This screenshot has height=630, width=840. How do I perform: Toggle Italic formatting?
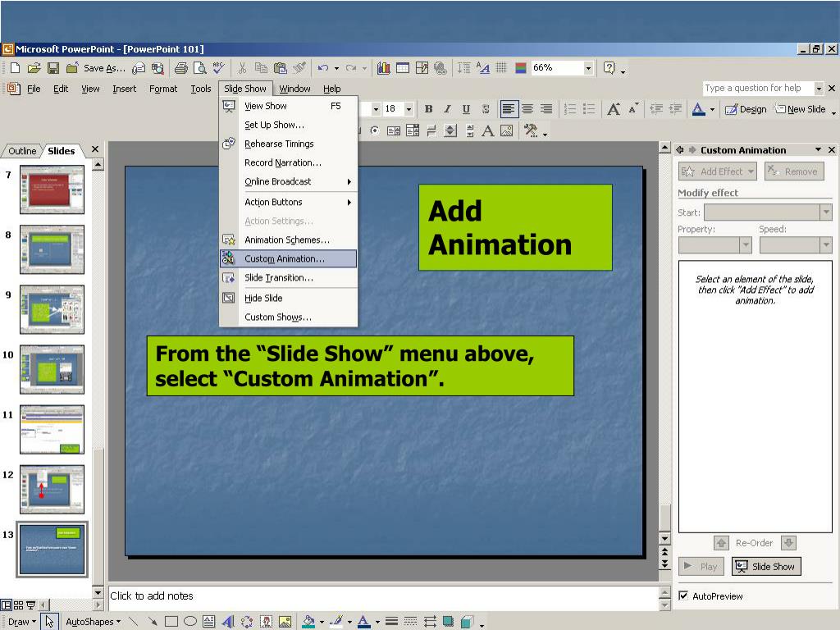point(447,109)
